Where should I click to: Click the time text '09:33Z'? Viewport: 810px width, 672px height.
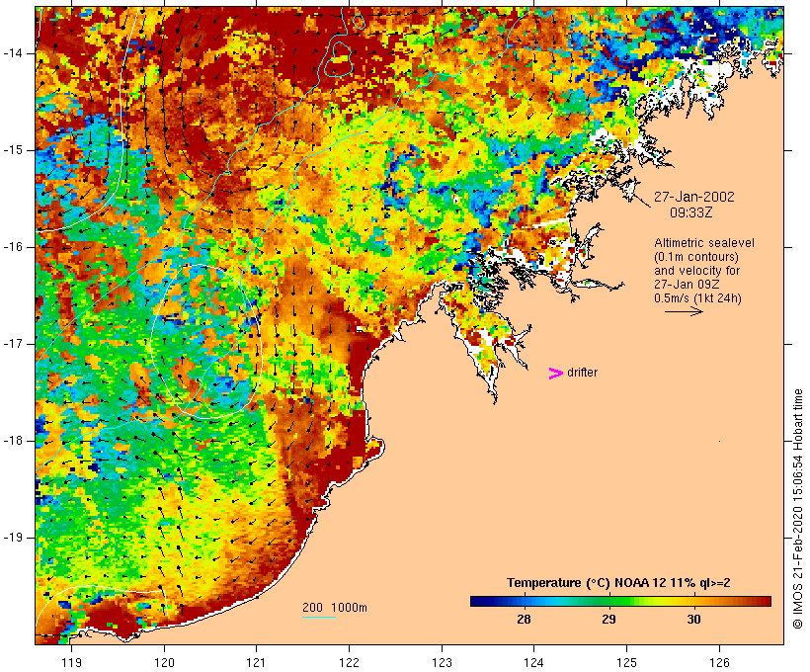click(x=691, y=212)
